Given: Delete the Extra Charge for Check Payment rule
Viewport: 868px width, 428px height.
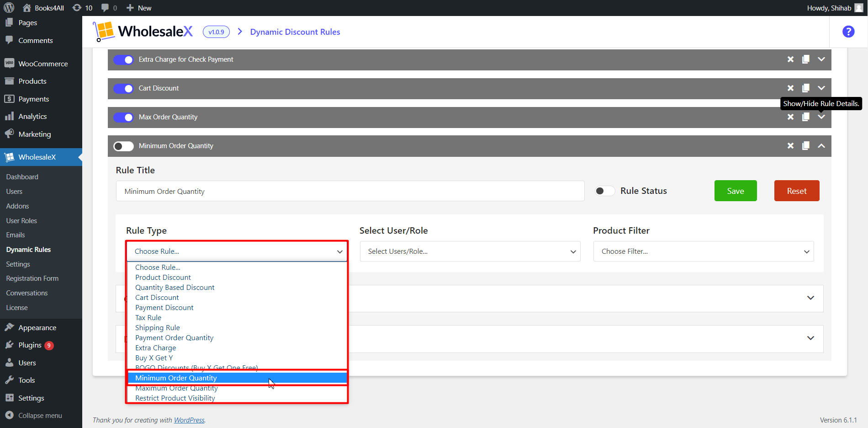Looking at the screenshot, I should 790,59.
